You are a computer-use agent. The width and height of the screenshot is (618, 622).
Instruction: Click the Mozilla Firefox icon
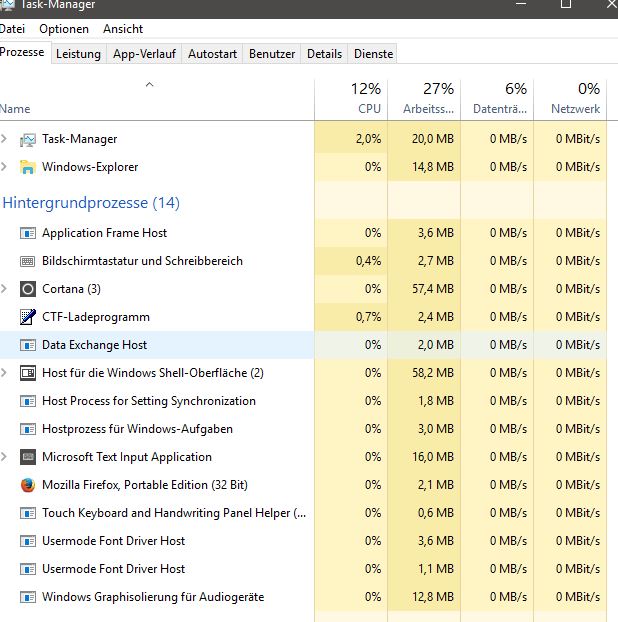pyautogui.click(x=28, y=485)
